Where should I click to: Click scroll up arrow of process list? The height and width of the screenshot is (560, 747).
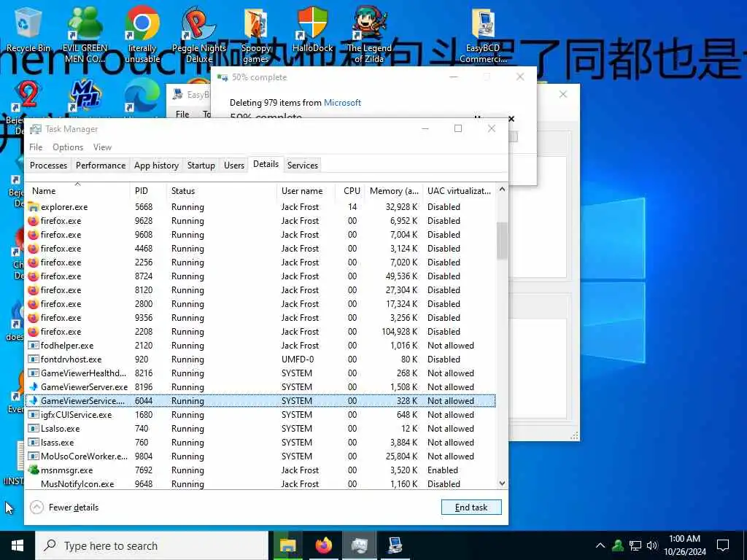coord(502,190)
